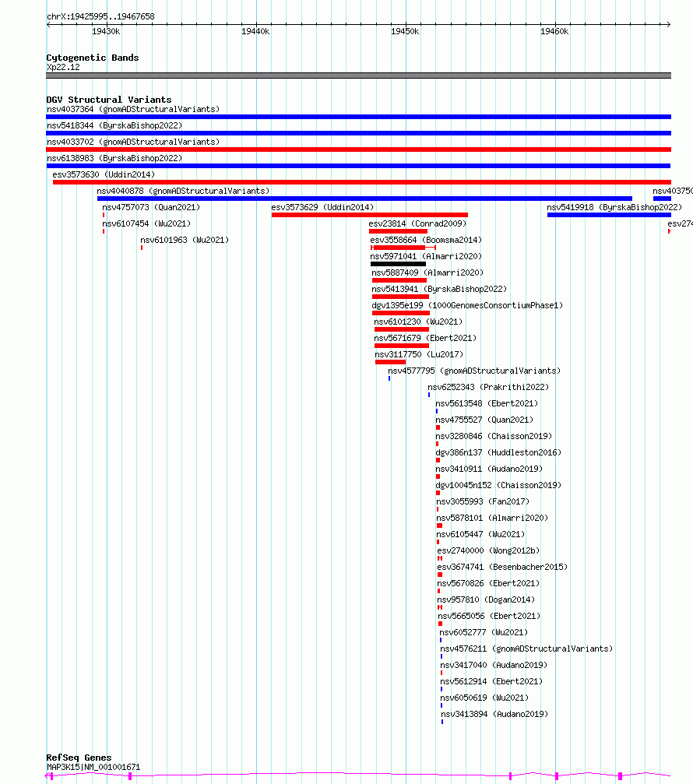Select nsv6101963 Wu2021 label
The image size is (693, 784).
(185, 240)
